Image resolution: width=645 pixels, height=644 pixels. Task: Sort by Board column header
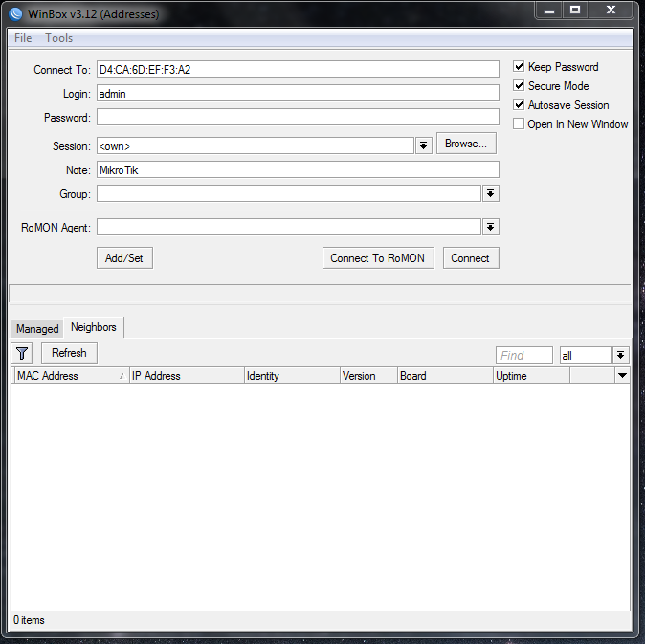(445, 375)
